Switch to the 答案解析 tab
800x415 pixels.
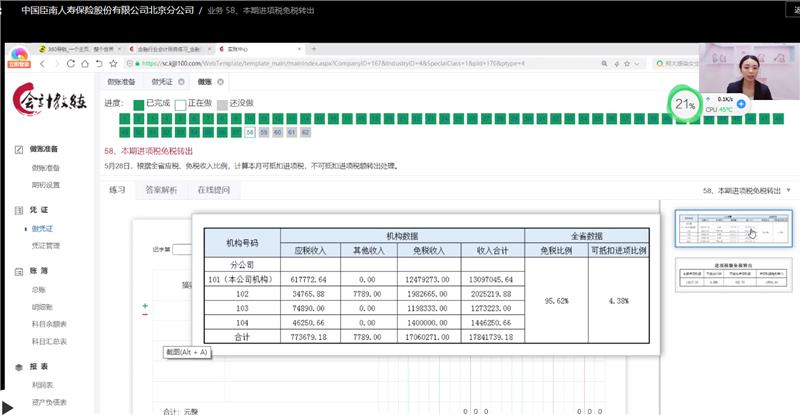tap(161, 189)
